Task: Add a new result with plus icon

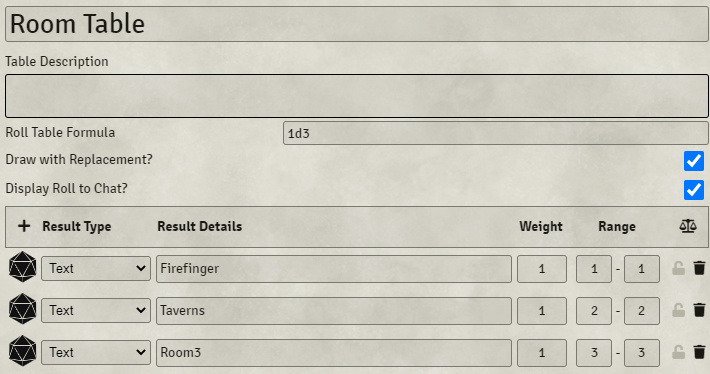Action: click(24, 226)
